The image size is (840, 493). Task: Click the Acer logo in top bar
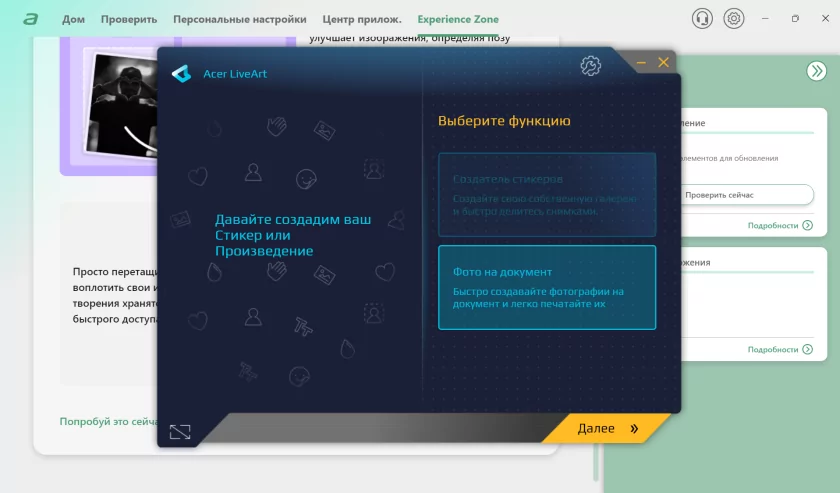[31, 19]
